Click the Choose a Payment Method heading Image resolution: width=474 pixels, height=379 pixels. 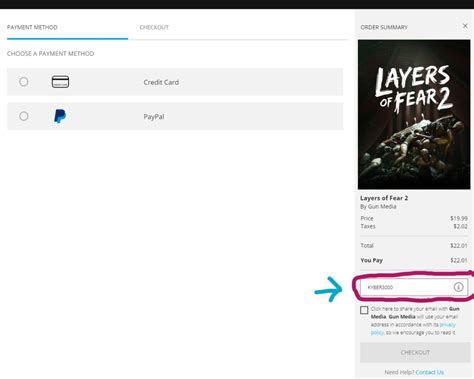pos(50,54)
